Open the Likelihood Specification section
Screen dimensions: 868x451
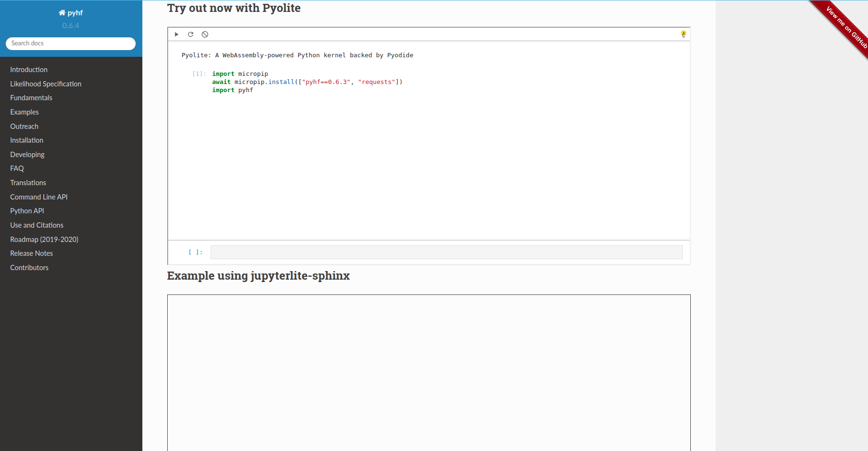click(x=45, y=84)
